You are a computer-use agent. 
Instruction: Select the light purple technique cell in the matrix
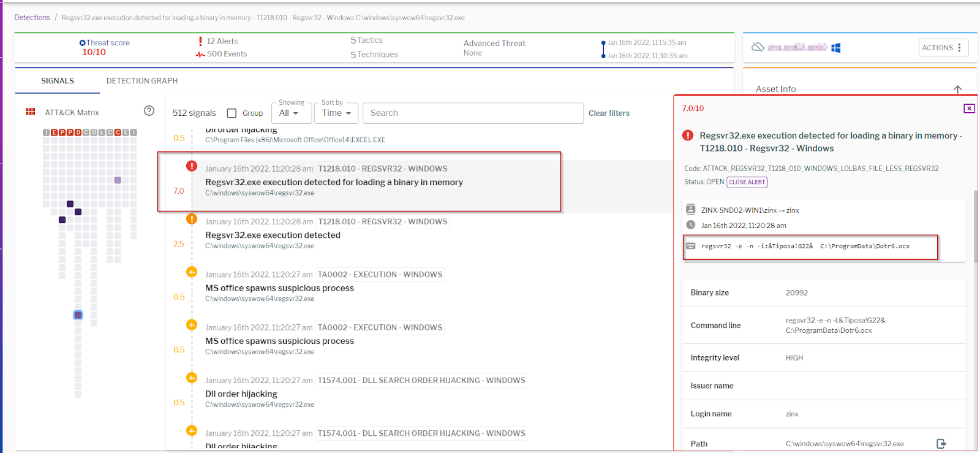[x=118, y=180]
